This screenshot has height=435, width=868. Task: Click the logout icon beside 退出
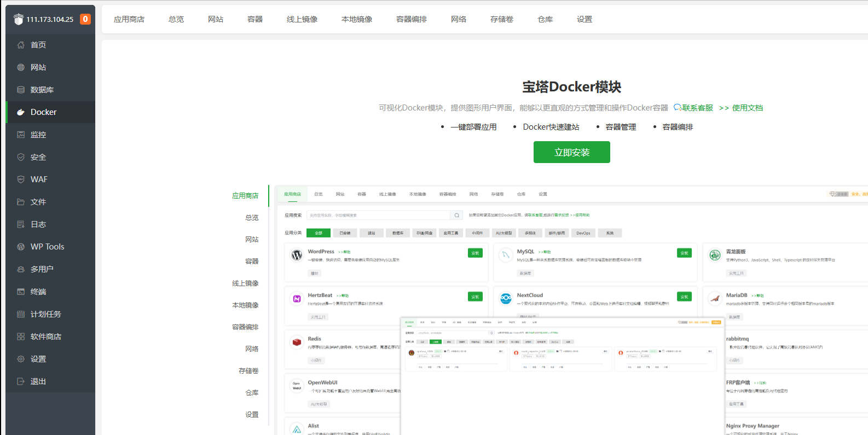point(21,381)
